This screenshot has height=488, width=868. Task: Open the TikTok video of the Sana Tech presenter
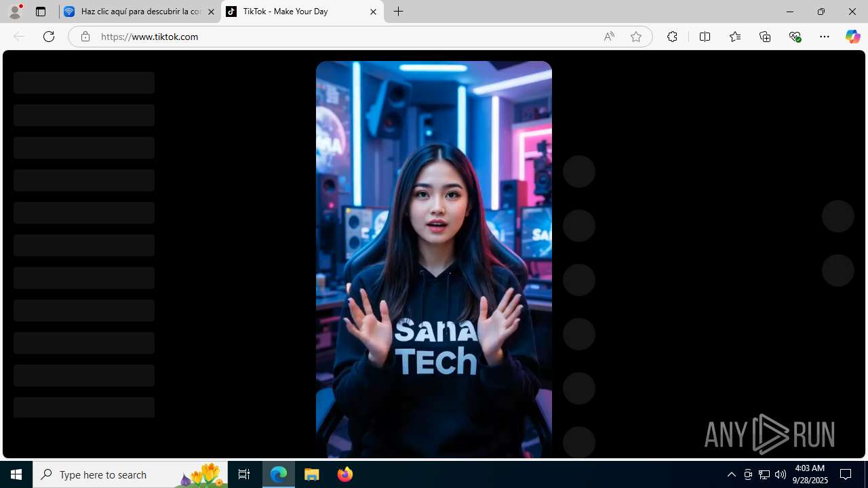(434, 259)
